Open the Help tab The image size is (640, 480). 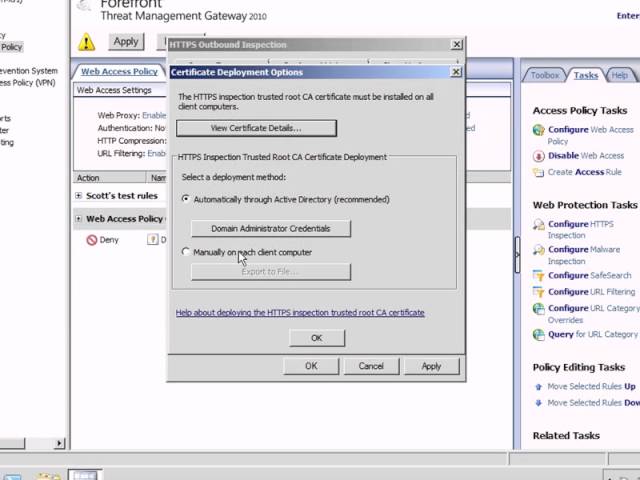click(x=619, y=76)
